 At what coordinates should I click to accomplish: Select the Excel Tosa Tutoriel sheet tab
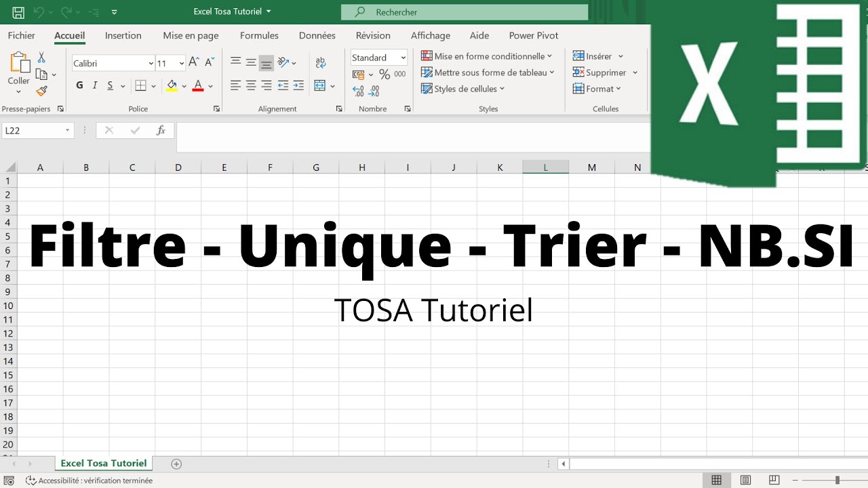click(x=104, y=464)
